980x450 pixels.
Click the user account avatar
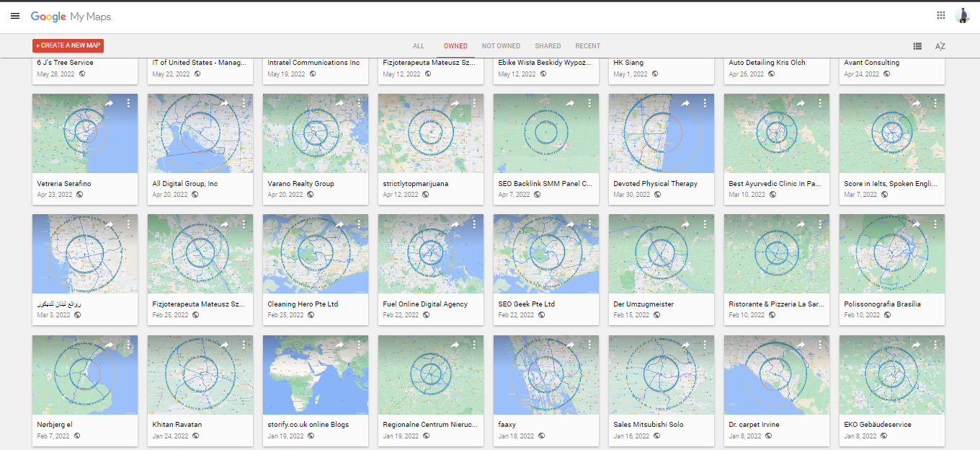coord(963,15)
